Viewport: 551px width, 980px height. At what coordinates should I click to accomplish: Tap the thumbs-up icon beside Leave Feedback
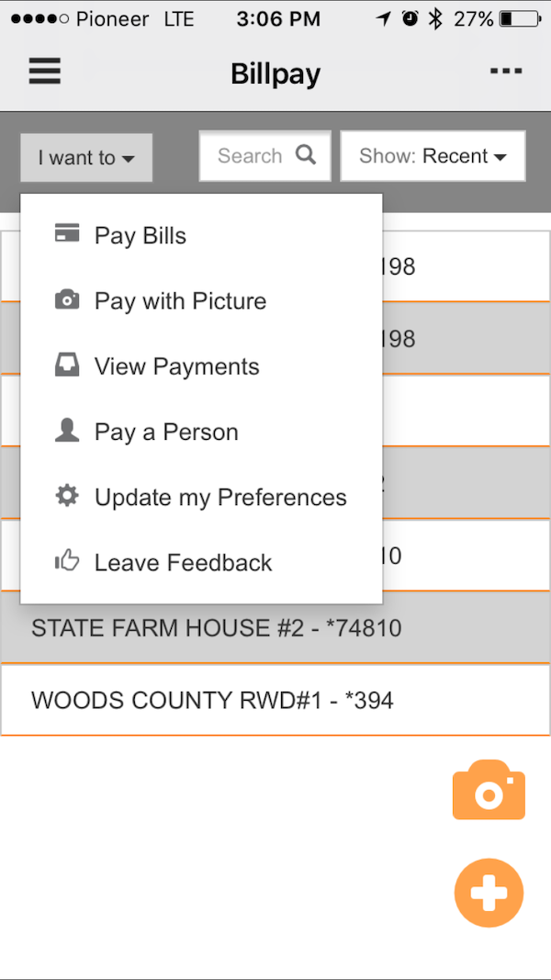[67, 561]
